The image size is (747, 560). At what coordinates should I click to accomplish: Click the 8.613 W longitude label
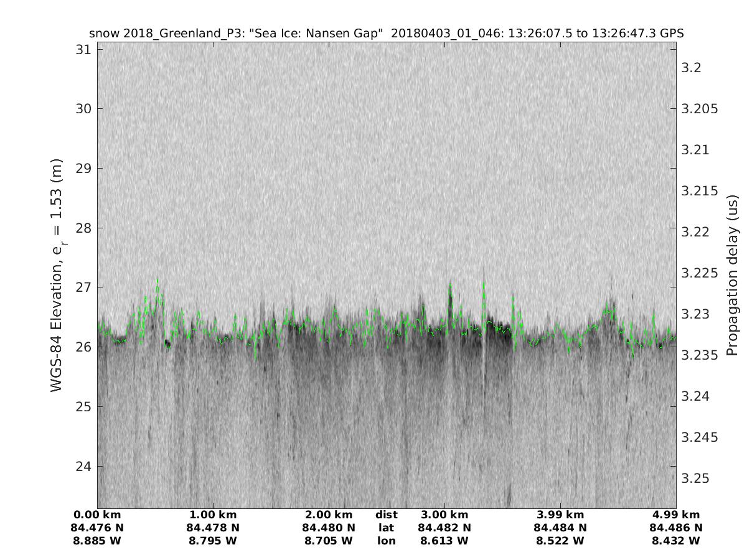[x=444, y=541]
